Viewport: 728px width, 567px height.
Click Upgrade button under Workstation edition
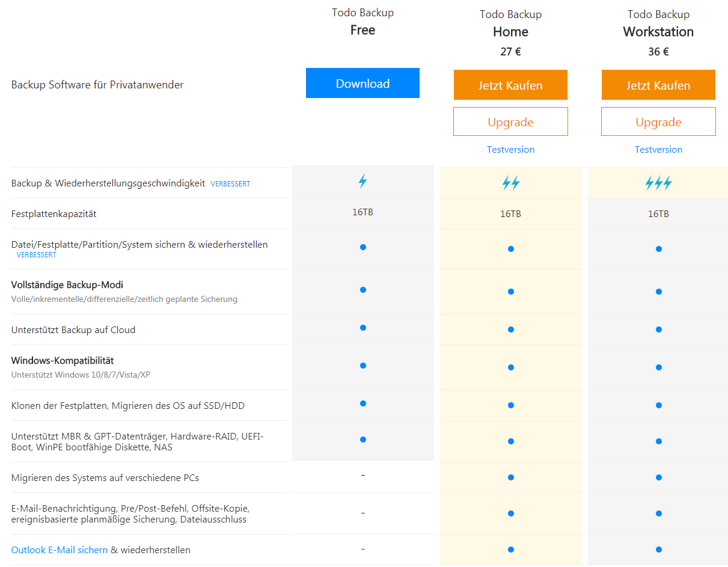658,121
